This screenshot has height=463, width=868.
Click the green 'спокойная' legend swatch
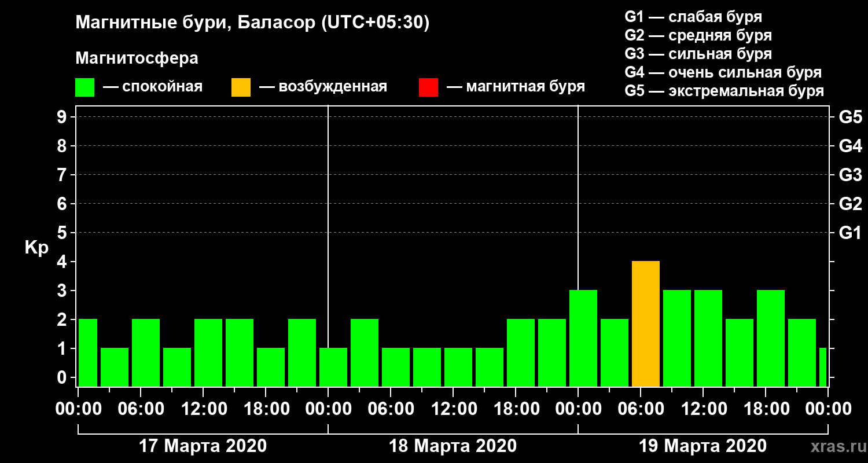(84, 87)
